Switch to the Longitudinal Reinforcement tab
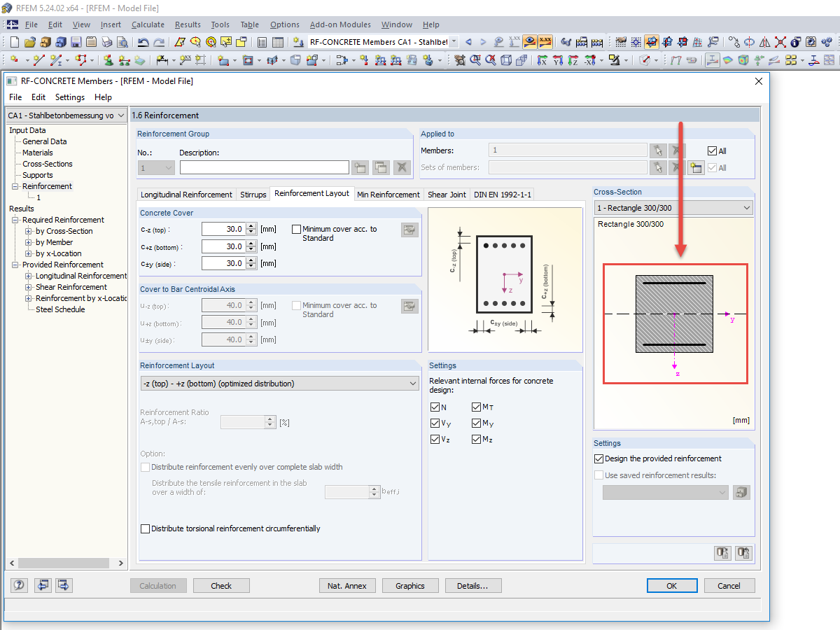The width and height of the screenshot is (840, 630). click(186, 195)
